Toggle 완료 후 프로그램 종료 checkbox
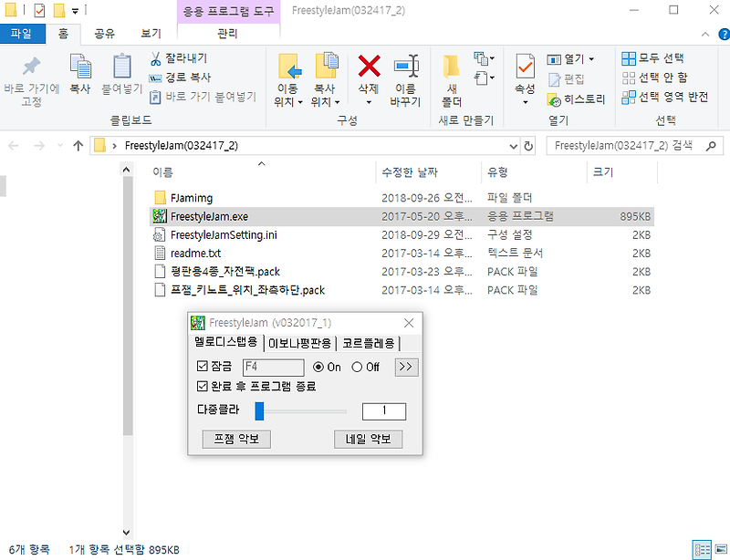Screen dimensions: 730x560 coord(202,387)
